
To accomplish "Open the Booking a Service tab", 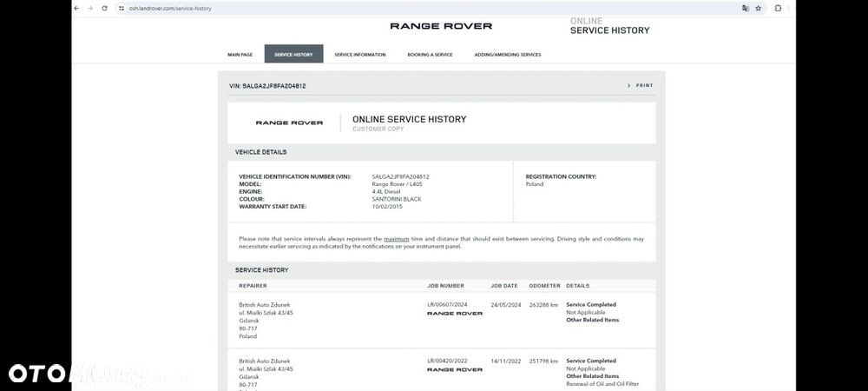I will click(431, 54).
